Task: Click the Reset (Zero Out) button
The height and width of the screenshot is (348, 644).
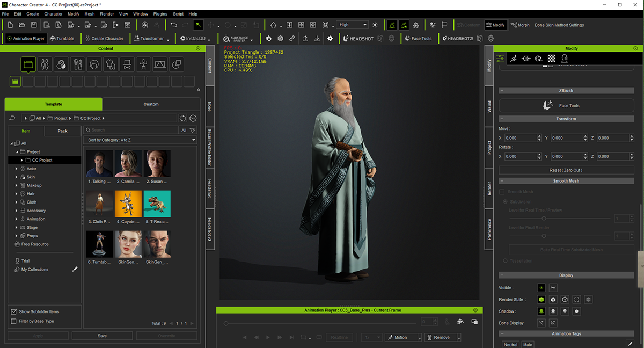Action: (566, 170)
